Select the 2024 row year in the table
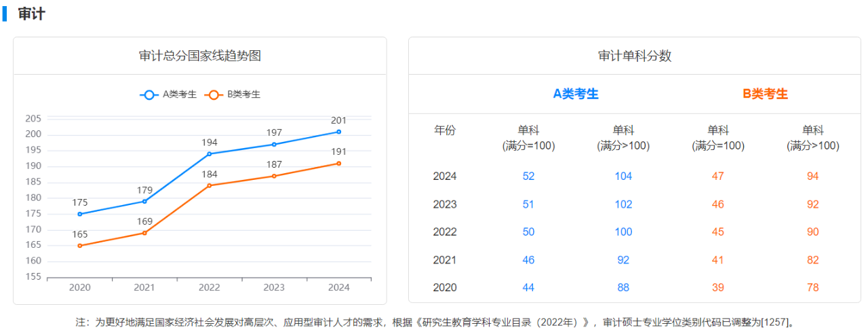 [x=445, y=177]
